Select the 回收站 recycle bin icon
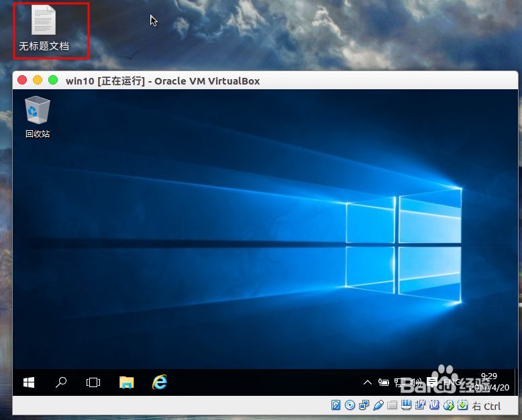 point(38,117)
